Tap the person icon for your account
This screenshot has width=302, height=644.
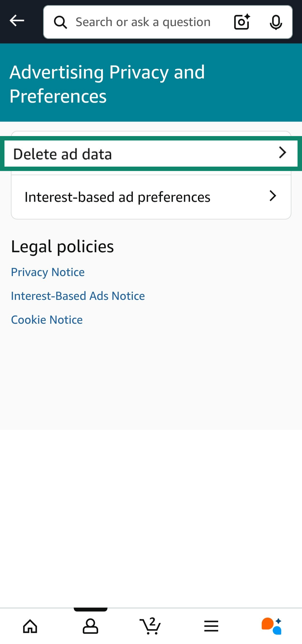click(90, 626)
